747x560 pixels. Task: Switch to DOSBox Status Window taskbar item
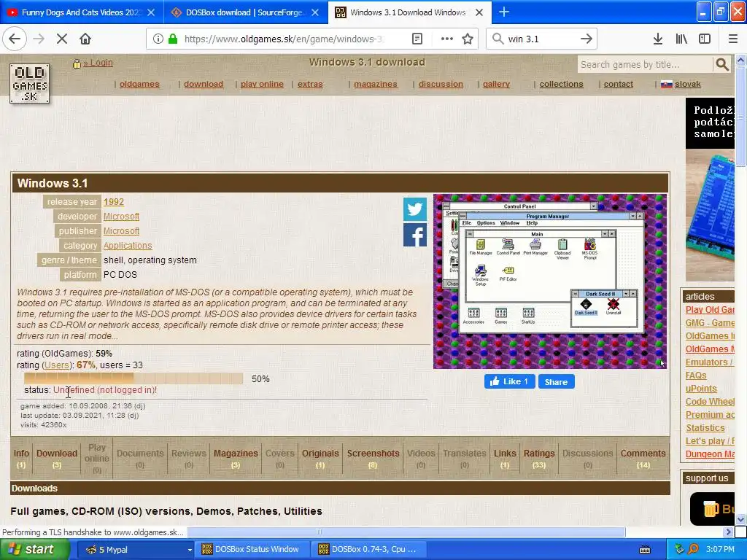click(x=252, y=550)
